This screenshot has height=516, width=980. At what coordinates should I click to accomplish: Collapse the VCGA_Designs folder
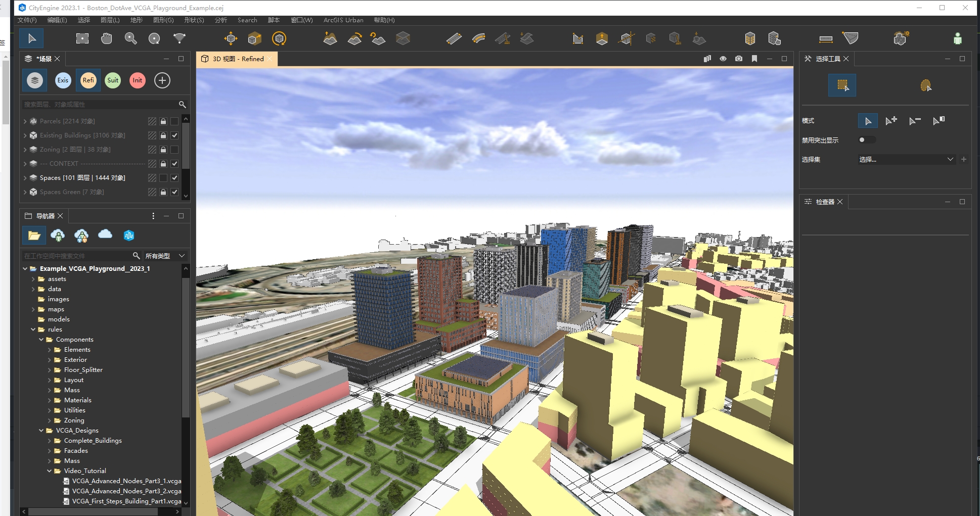click(x=41, y=430)
